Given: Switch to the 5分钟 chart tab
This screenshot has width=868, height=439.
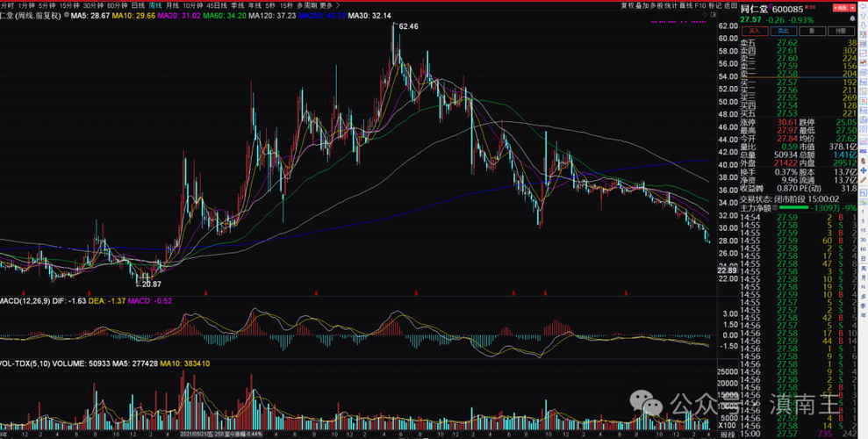Looking at the screenshot, I should coord(47,5).
